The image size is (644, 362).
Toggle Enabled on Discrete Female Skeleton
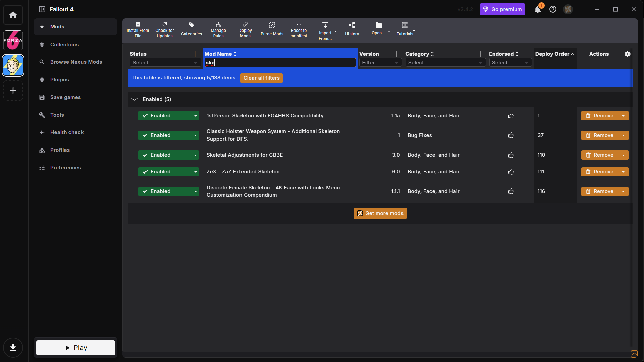165,191
